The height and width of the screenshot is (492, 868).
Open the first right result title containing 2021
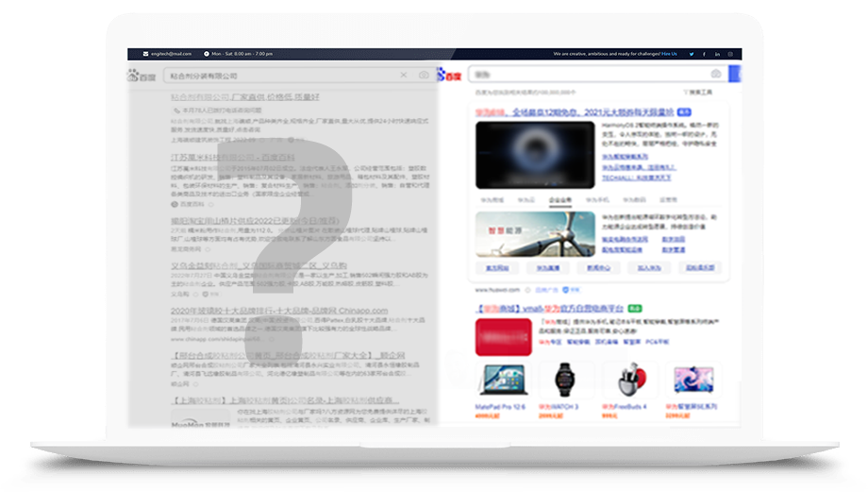tap(574, 112)
